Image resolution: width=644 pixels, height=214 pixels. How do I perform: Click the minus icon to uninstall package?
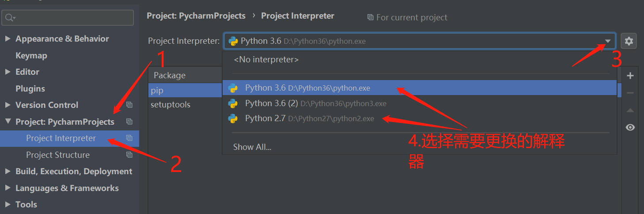630,93
